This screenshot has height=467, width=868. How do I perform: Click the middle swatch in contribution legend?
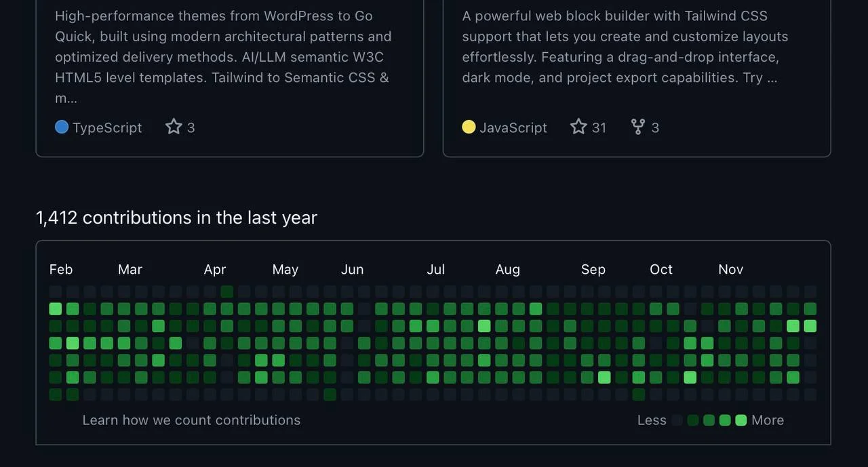[x=709, y=420]
